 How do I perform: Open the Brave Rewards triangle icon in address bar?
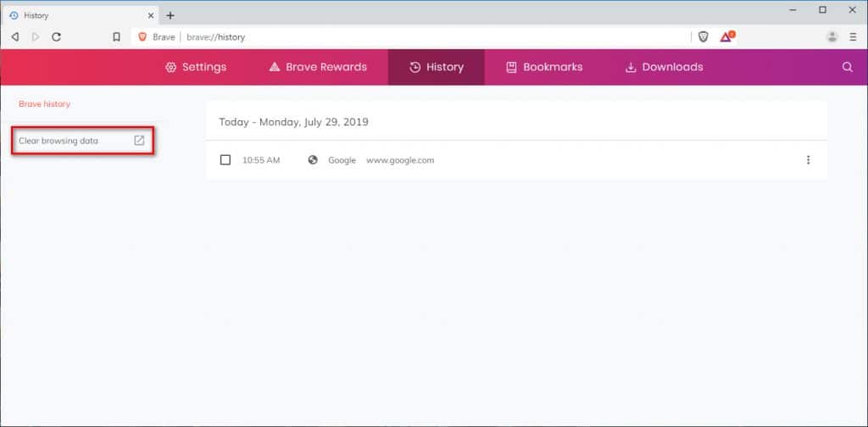(x=726, y=37)
